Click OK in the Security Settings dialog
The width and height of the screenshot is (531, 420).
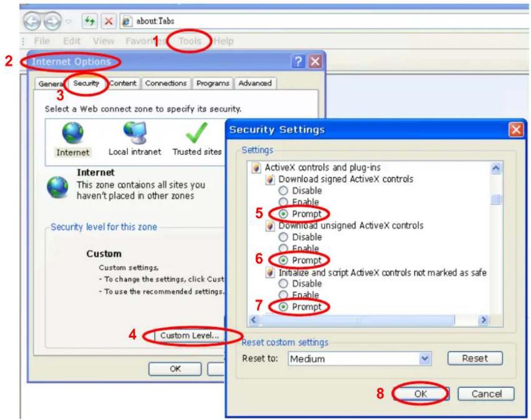(x=421, y=394)
